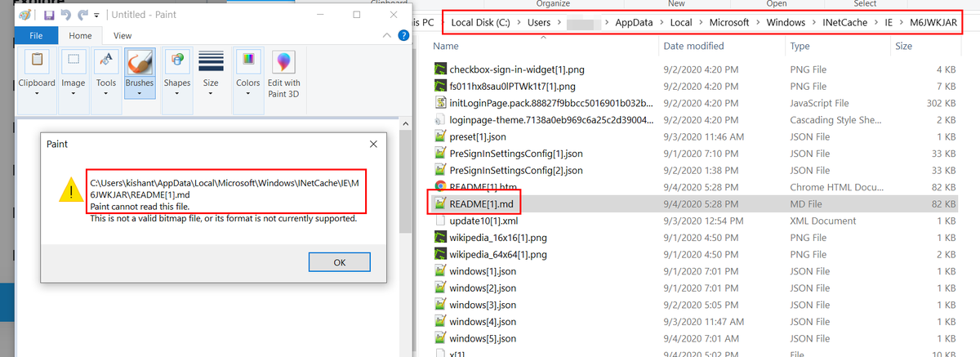Select the fs011hx8sau0lPTWk1t7[1].png file icon
The image size is (980, 357).
click(x=441, y=86)
